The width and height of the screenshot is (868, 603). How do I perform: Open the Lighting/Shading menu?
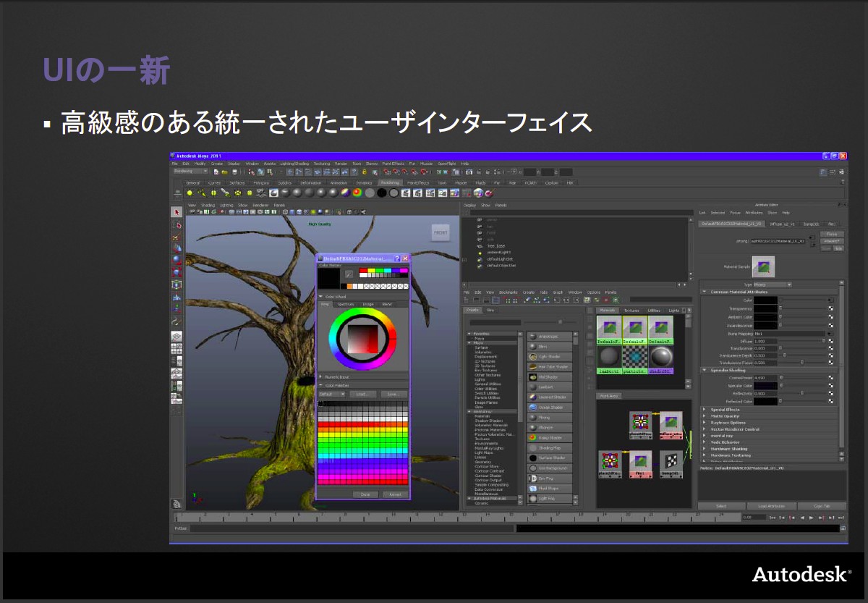pyautogui.click(x=294, y=164)
